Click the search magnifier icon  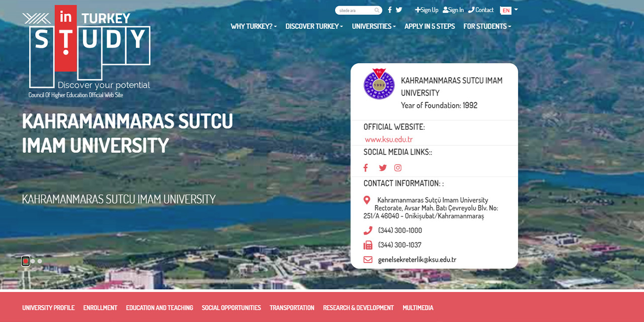(x=376, y=10)
